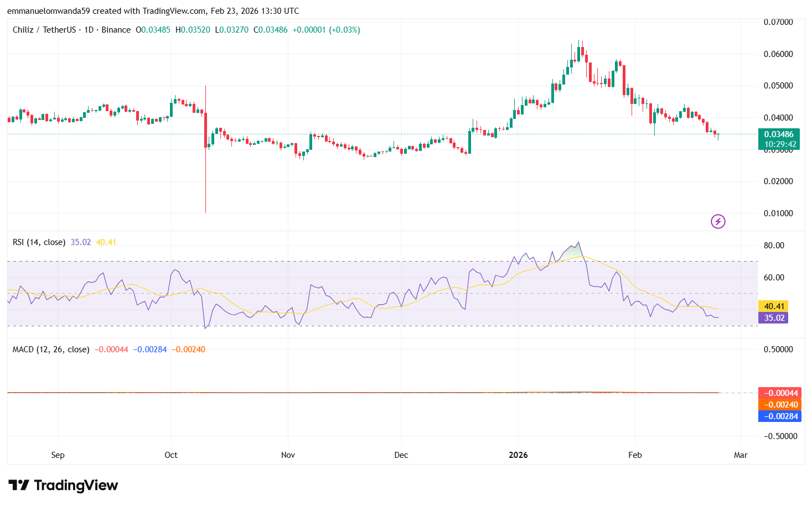The height and width of the screenshot is (506, 812).
Task: Click the Feb label on the time axis
Action: tap(635, 455)
